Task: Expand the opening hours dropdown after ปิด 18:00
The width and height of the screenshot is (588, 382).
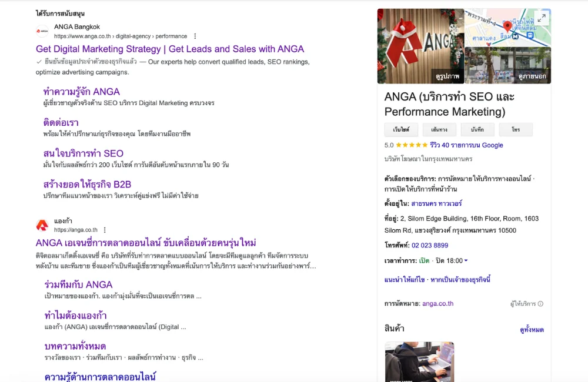Action: pos(466,260)
